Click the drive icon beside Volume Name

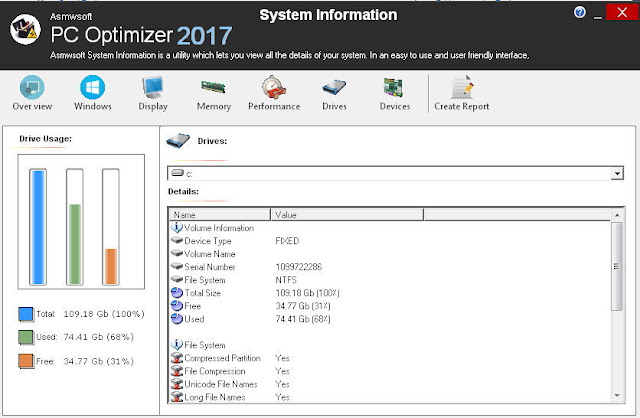click(177, 253)
